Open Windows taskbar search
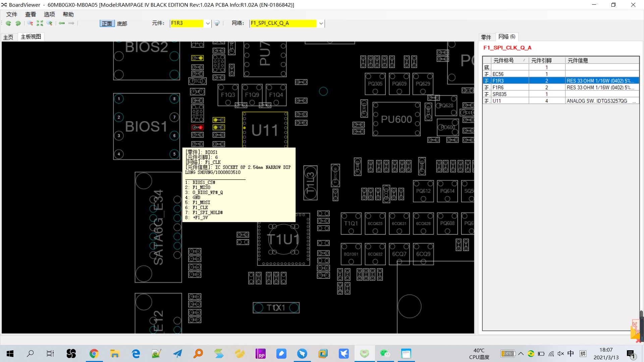 pos(30,354)
